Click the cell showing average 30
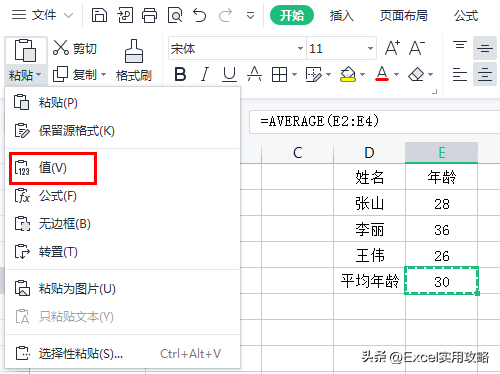500x374 pixels. (442, 281)
